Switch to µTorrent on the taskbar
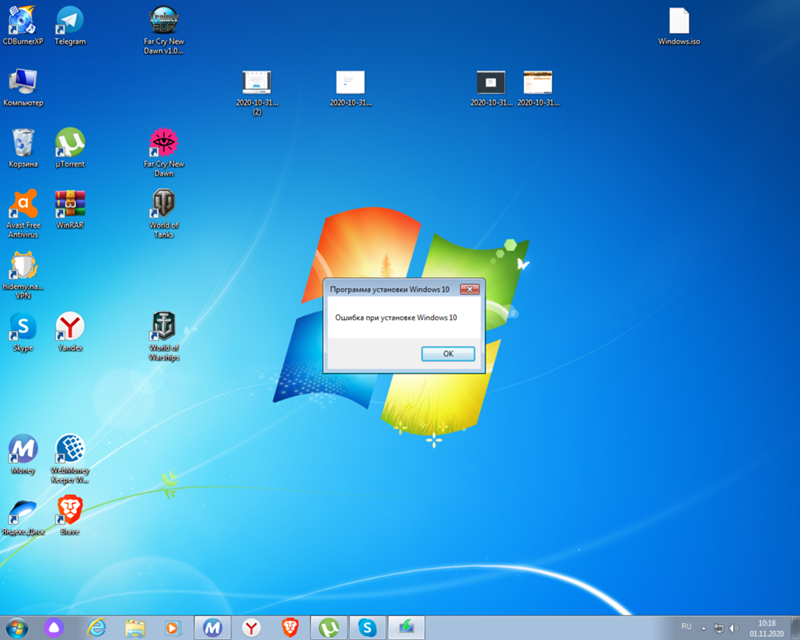800x640 pixels. [x=329, y=628]
